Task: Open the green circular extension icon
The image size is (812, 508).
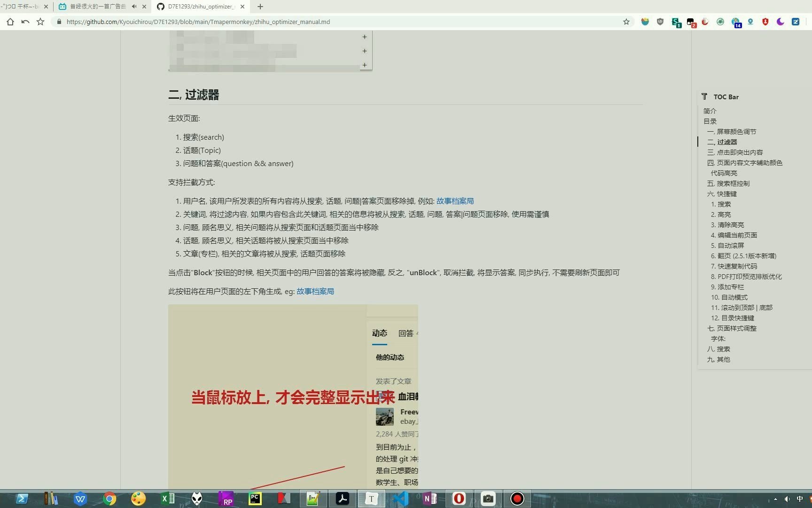Action: [720, 22]
